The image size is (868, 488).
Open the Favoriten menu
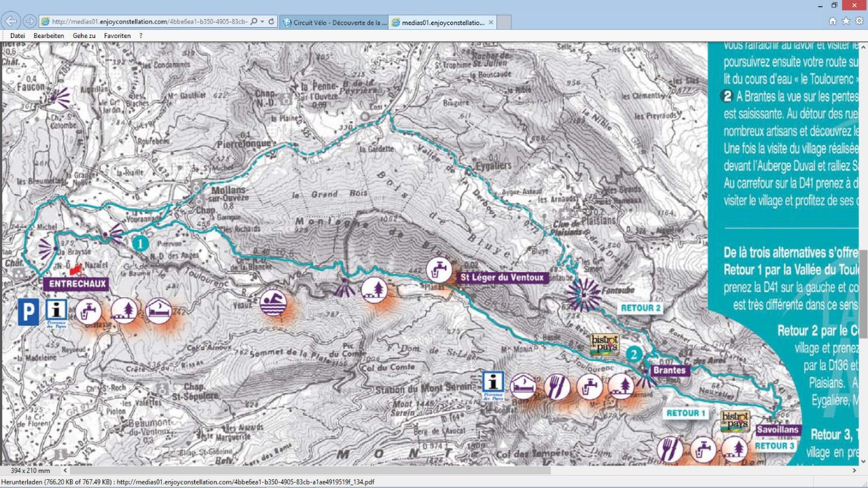[x=117, y=35]
